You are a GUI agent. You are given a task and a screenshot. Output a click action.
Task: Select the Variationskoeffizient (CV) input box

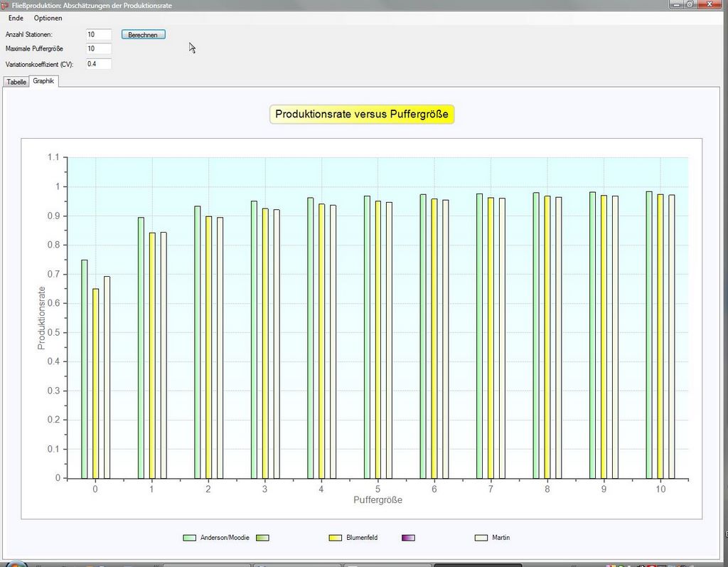99,64
